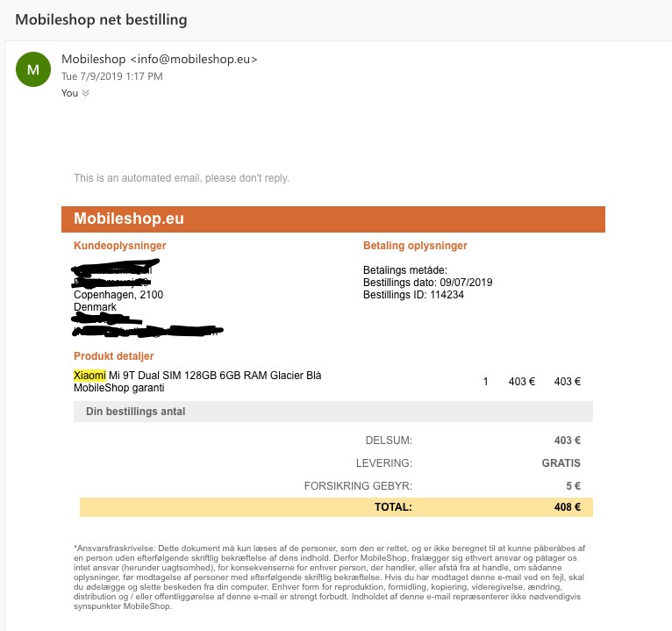Click the Copenhagen, 2100 address line
The height and width of the screenshot is (631, 672).
click(118, 295)
